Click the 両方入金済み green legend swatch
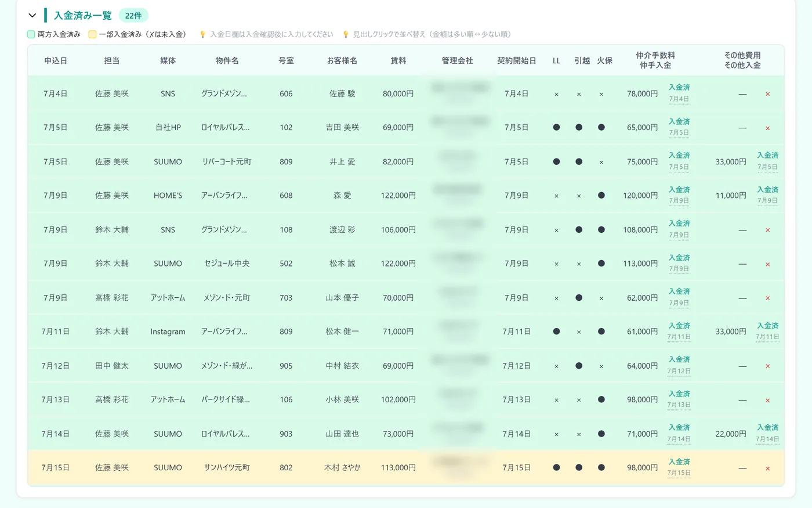The image size is (812, 508). coord(31,34)
